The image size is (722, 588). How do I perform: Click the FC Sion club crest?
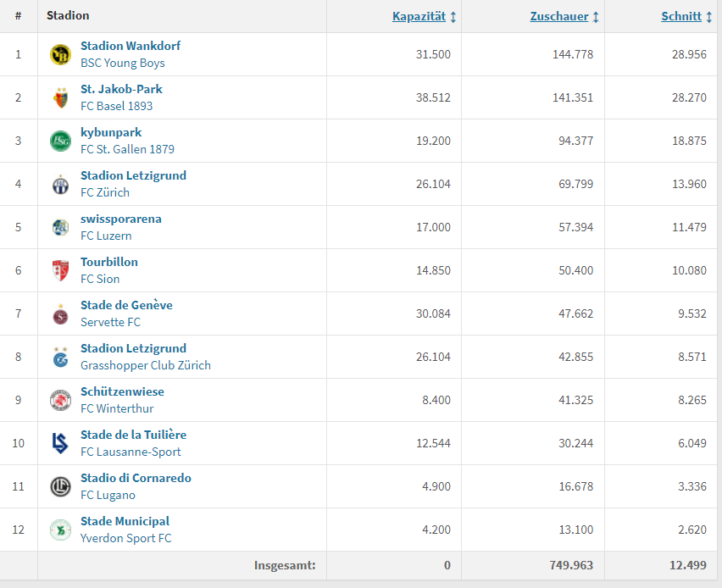point(60,270)
